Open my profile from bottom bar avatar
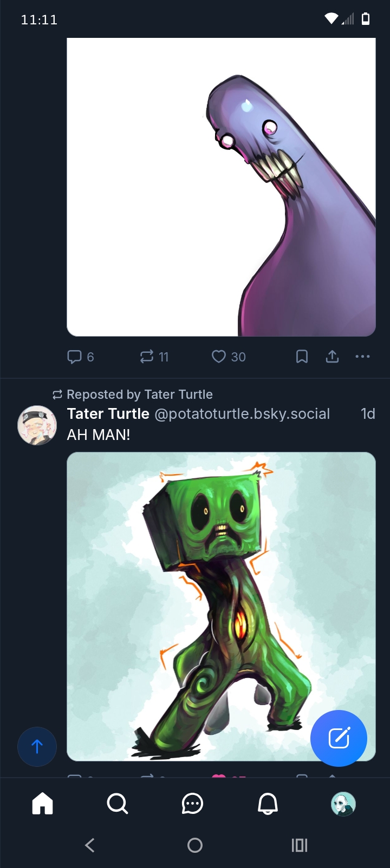This screenshot has height=868, width=390. [343, 804]
